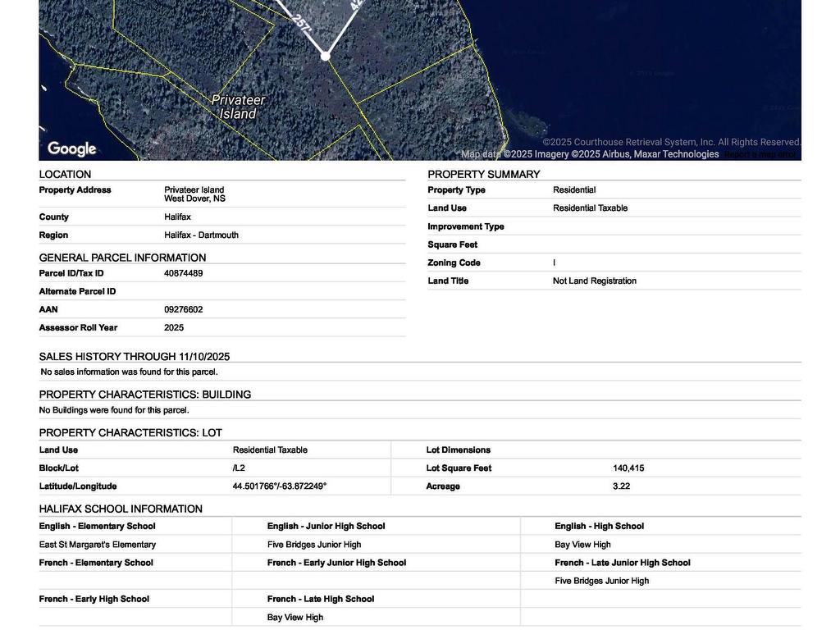Viewport: 840px width, 630px height.
Task: Click the 'Improvement Type' label
Action: click(x=466, y=226)
